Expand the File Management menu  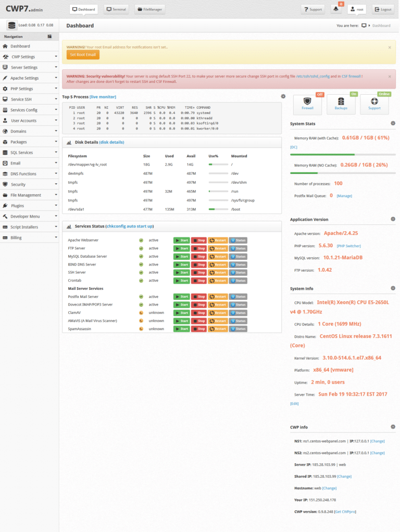[x=30, y=195]
